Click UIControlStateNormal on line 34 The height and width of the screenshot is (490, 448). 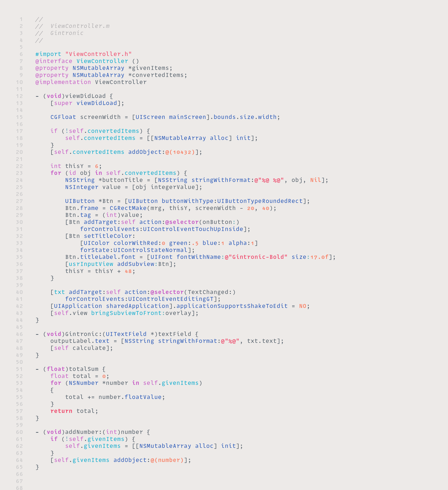tap(150, 250)
